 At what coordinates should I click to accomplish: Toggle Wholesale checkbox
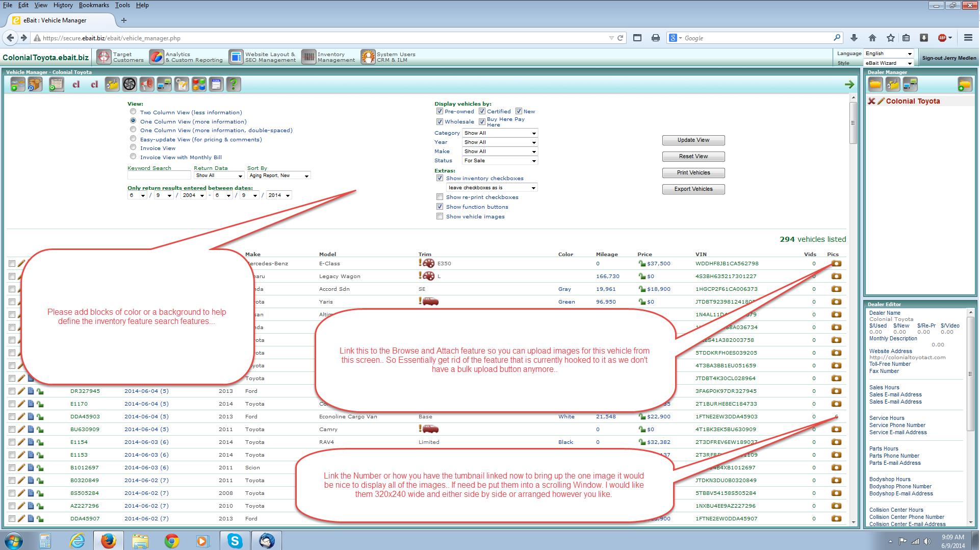click(x=440, y=121)
